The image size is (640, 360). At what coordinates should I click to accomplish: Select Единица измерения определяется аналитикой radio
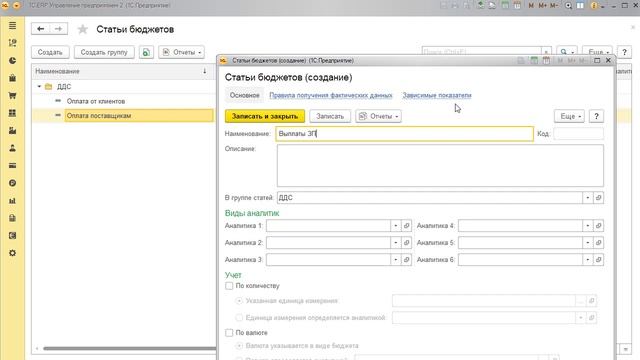(239, 318)
